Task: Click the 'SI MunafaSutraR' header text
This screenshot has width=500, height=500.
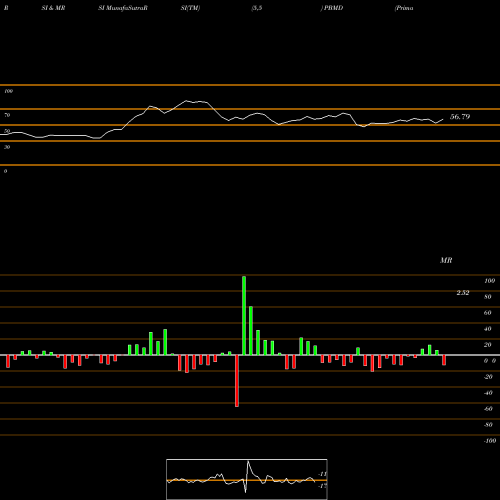Action: pyautogui.click(x=123, y=8)
